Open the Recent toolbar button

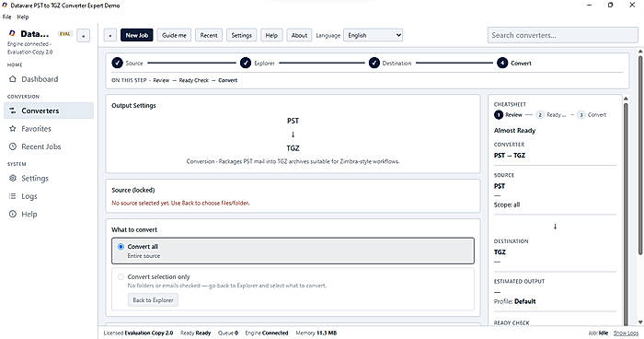tap(209, 35)
